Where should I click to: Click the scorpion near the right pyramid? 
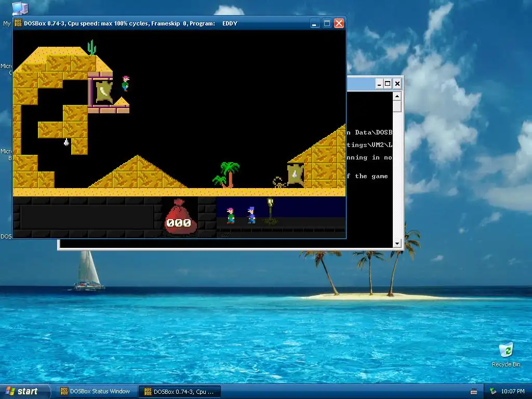279,182
